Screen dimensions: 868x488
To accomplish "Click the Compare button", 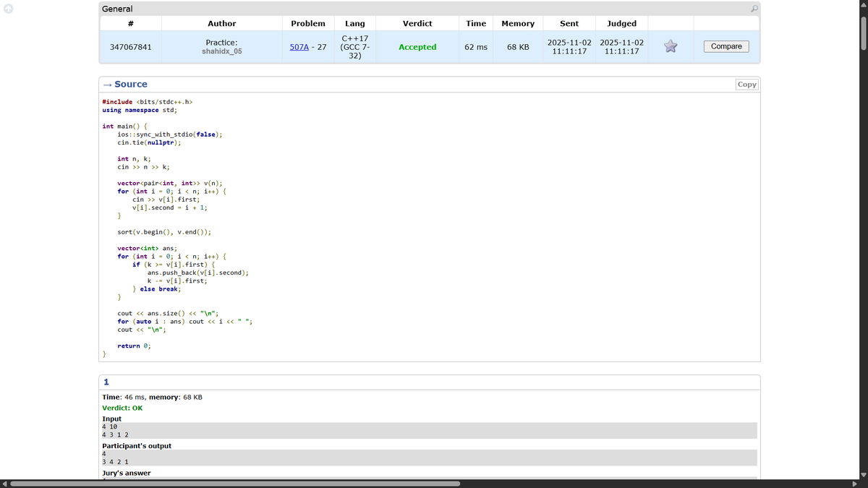I will coord(726,46).
